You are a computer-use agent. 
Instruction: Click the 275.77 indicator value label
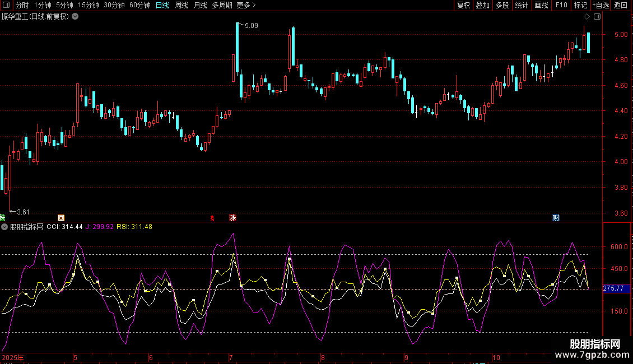(613, 288)
